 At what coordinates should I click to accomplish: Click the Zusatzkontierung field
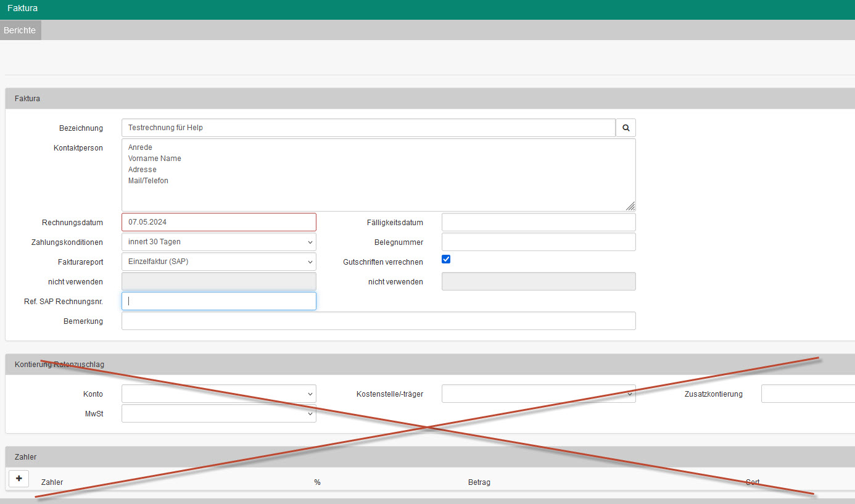pos(808,394)
